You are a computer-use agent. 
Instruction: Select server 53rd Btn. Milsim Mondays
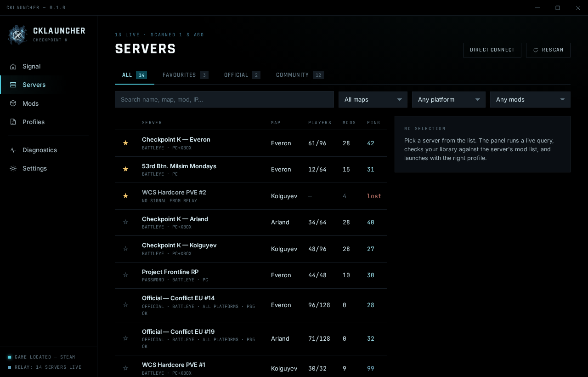click(x=251, y=170)
